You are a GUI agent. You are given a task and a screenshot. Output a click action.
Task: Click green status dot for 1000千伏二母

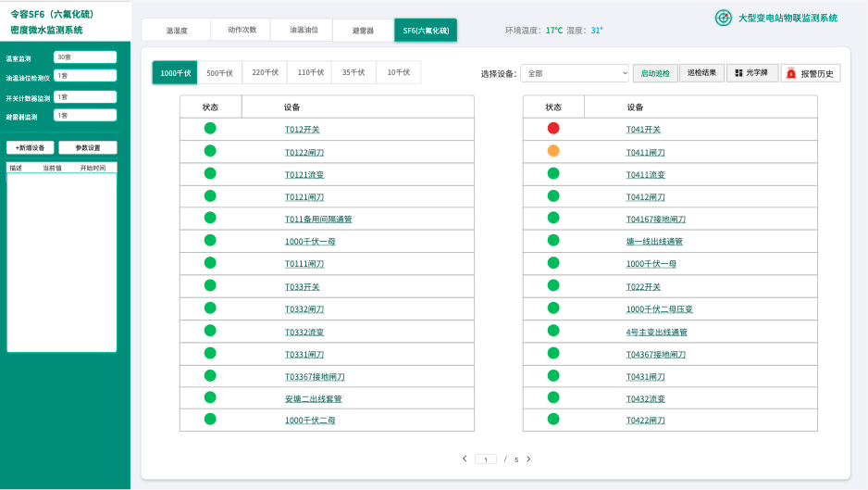(210, 419)
